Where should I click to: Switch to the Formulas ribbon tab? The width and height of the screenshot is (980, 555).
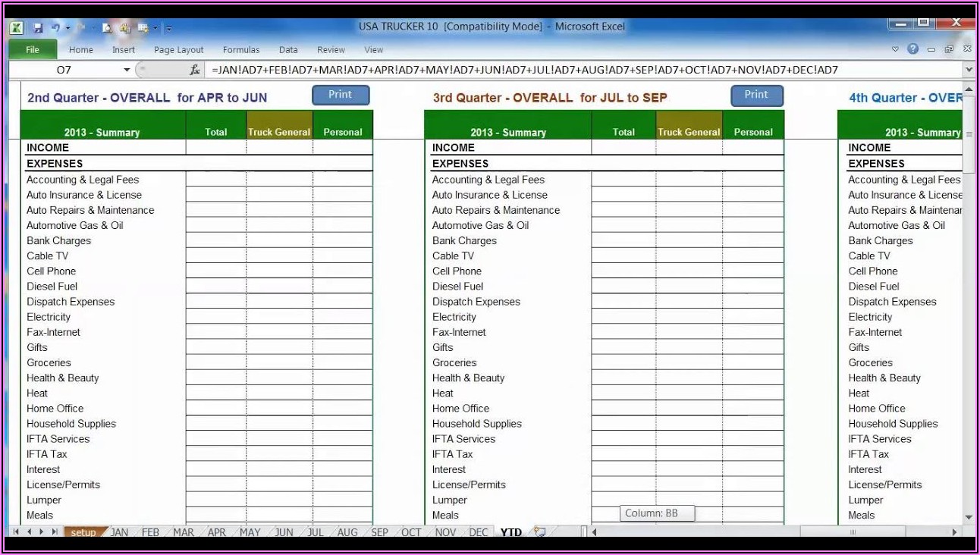tap(241, 50)
